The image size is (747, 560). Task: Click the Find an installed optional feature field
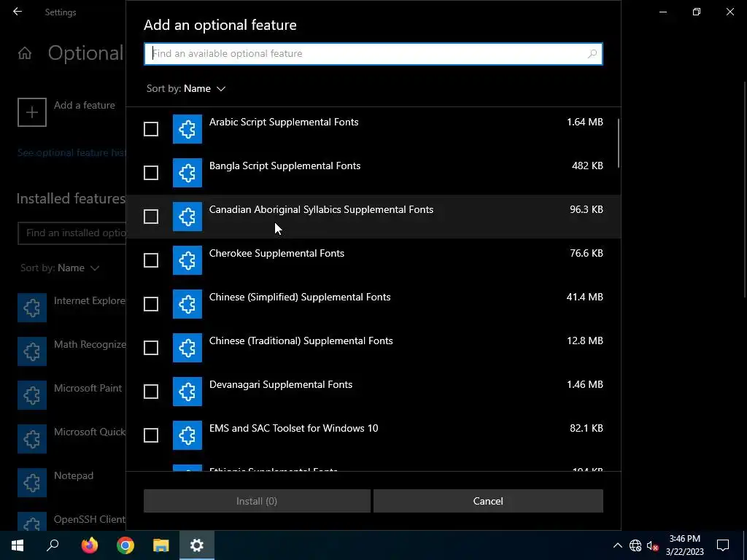coord(72,233)
